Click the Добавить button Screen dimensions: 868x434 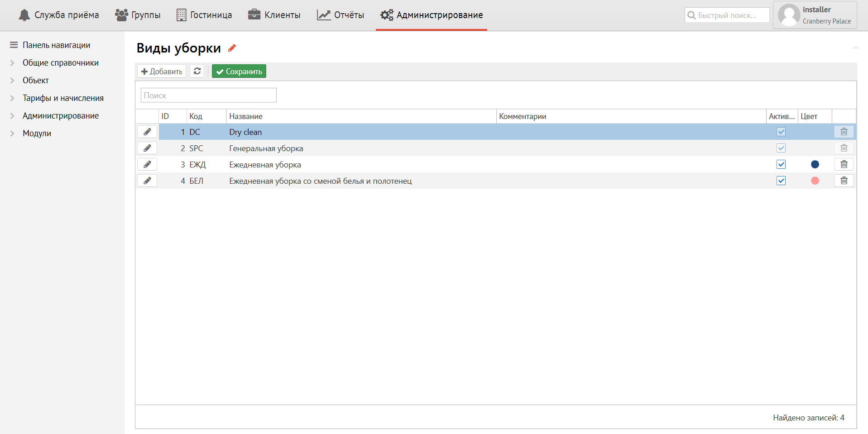pos(162,71)
